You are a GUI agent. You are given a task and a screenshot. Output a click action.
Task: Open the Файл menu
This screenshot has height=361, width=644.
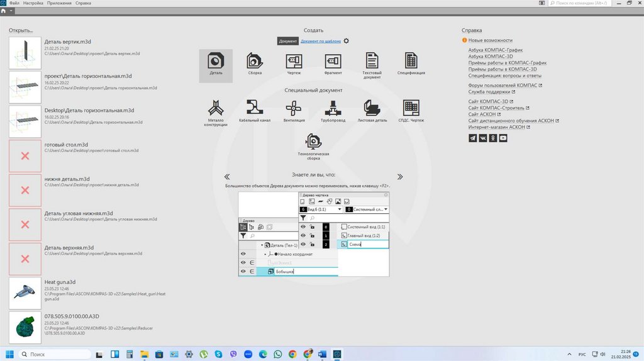[14, 3]
